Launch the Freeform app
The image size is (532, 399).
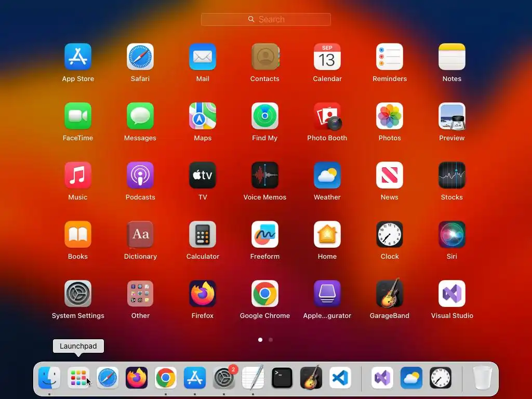[265, 234]
